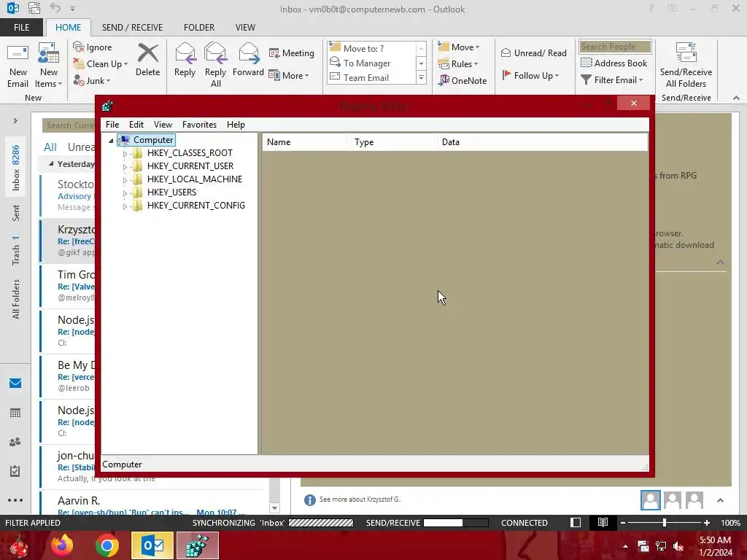Open Mail view in navigation bar

15,384
